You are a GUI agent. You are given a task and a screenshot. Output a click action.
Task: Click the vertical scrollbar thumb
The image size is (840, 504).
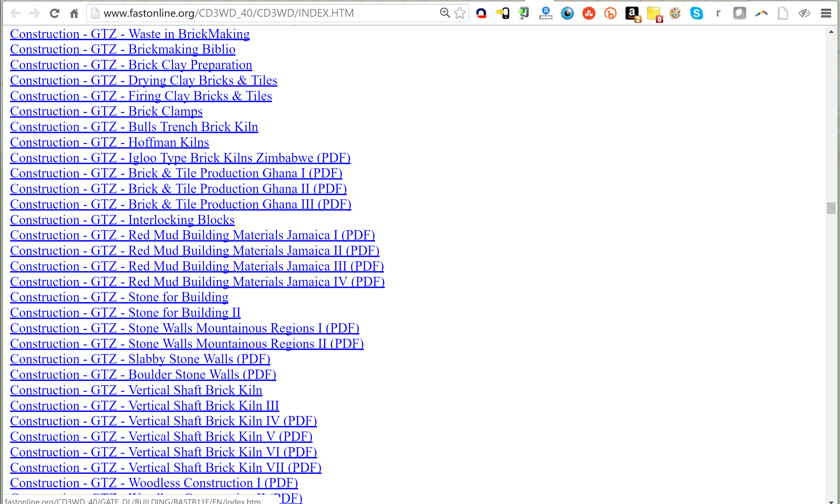point(831,208)
